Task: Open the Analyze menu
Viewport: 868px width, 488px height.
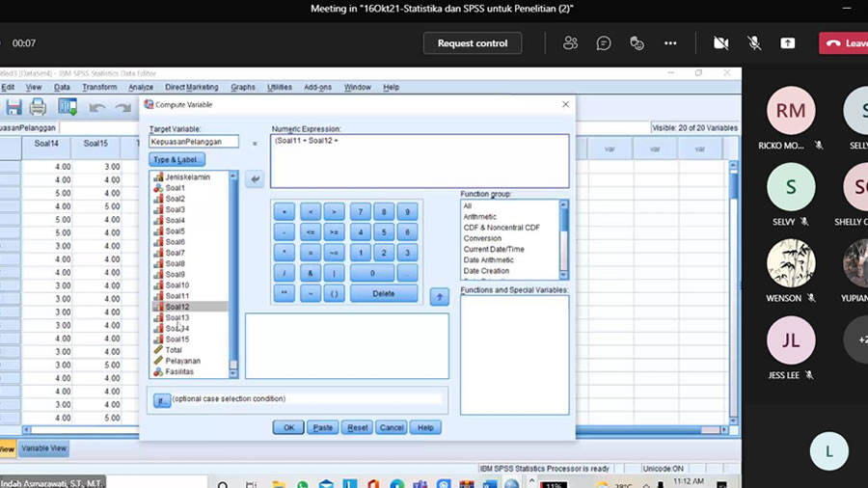Action: (x=141, y=88)
